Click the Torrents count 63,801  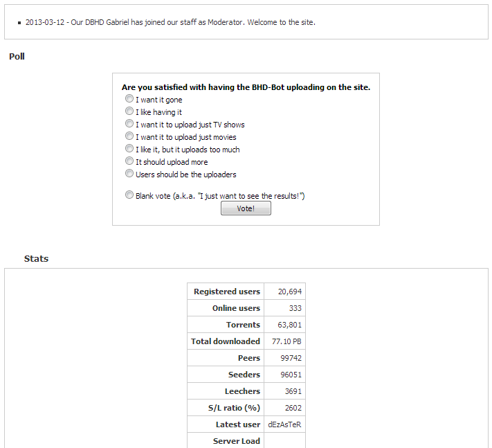pos(289,325)
